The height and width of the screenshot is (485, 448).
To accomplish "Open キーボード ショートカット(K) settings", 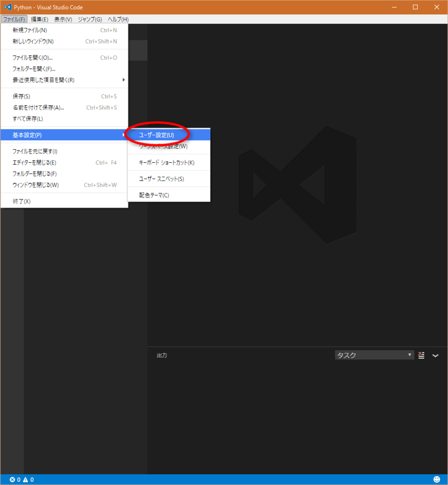I will click(169, 162).
